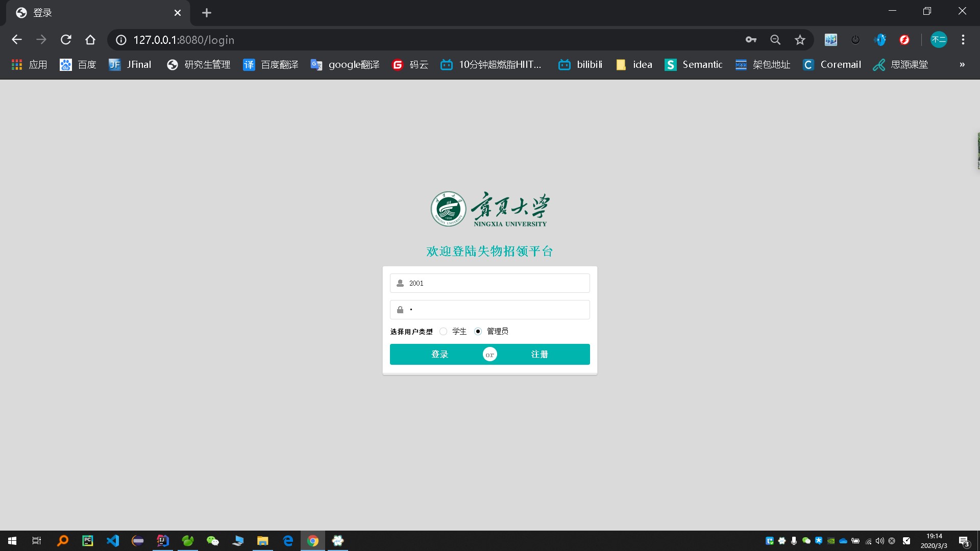Open WeChat from the taskbar
Screen dimensions: 980x551
point(213,541)
